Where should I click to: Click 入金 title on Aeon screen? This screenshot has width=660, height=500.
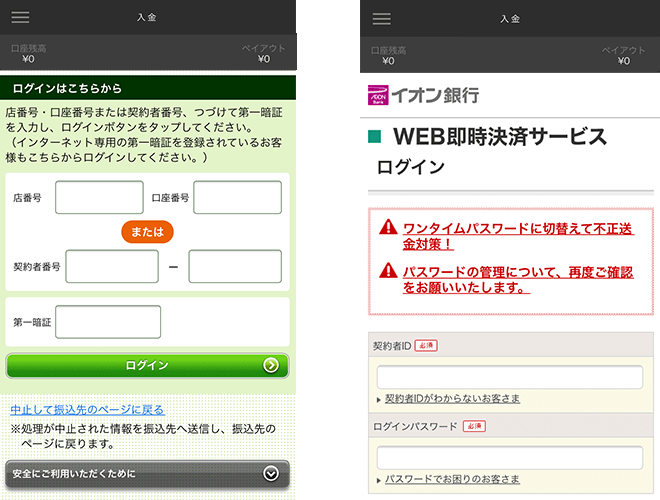[x=510, y=19]
